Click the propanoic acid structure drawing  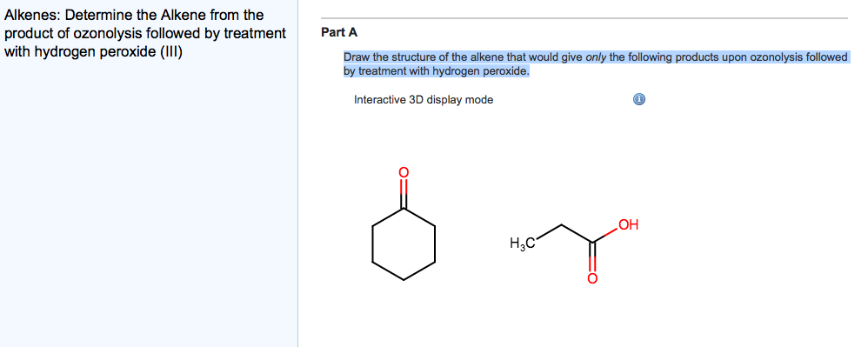tap(574, 250)
